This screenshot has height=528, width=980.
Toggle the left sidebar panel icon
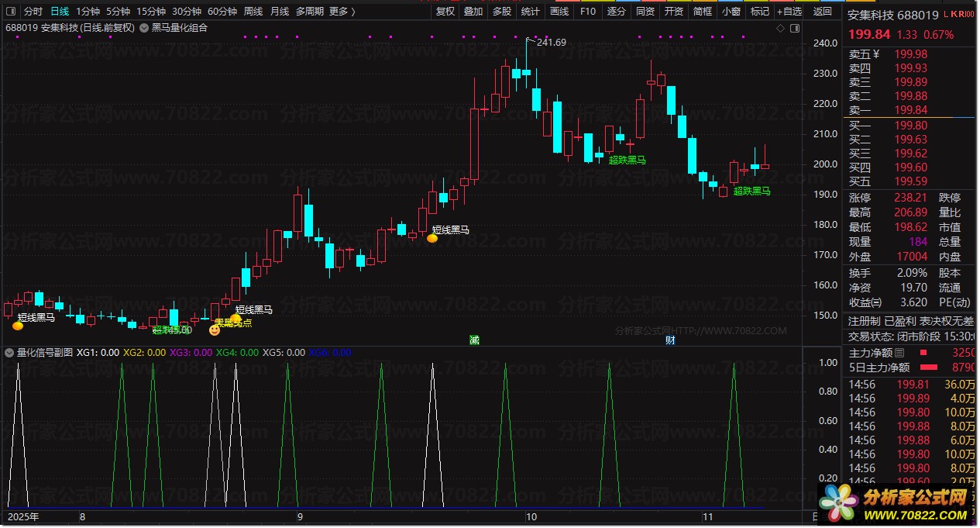12,12
